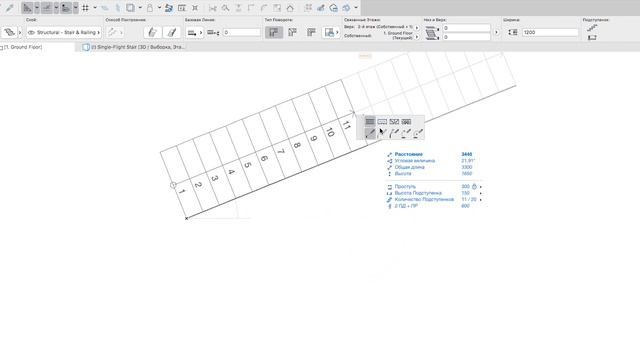Click stair tread number 1 in drawing
The width and height of the screenshot is (640, 360).
coord(182,191)
